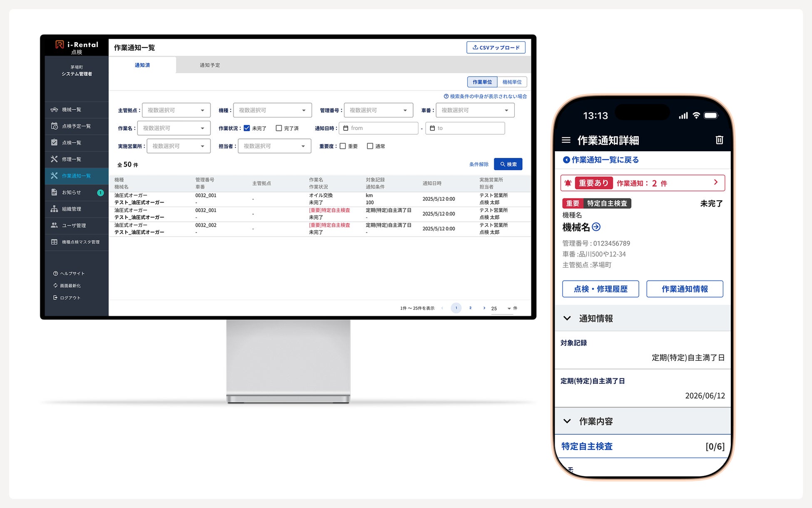
Task: Uncheck the 未完了 status checkbox
Action: (247, 128)
